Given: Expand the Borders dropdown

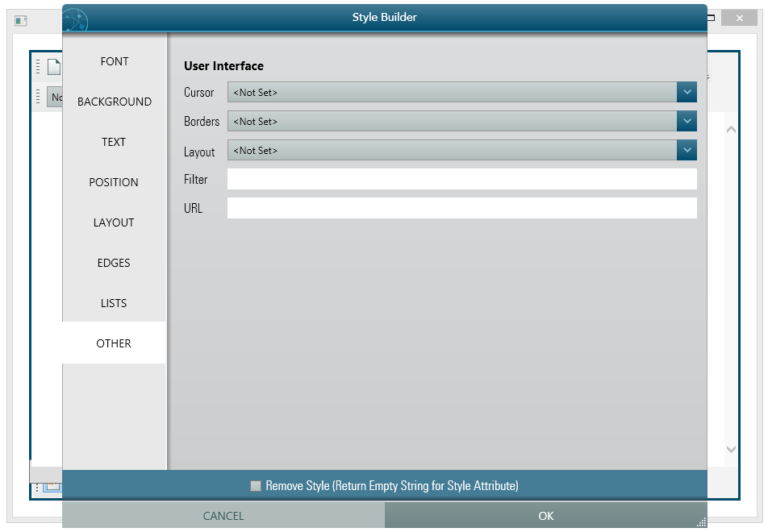Looking at the screenshot, I should tap(687, 121).
